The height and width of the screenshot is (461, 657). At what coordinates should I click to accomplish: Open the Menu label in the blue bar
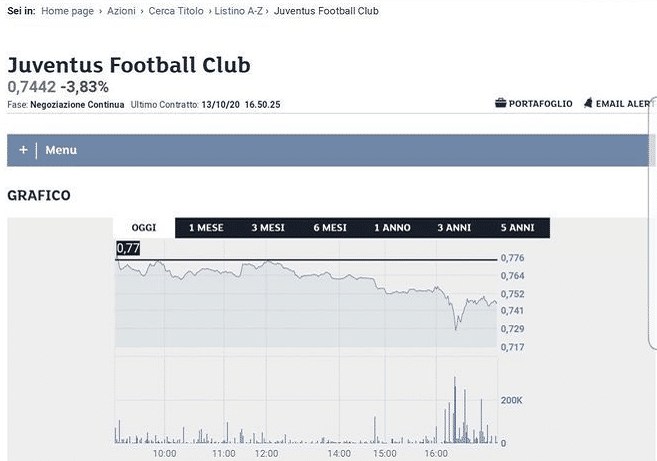coord(61,150)
